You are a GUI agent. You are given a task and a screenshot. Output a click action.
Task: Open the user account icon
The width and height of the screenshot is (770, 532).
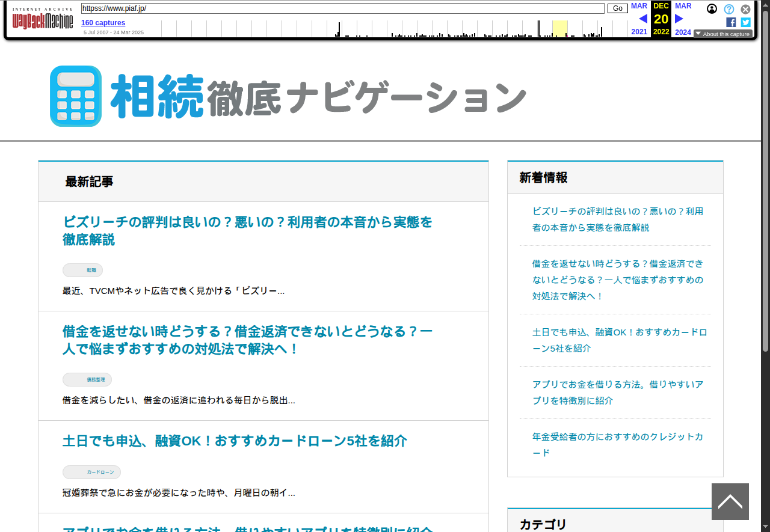click(x=712, y=9)
